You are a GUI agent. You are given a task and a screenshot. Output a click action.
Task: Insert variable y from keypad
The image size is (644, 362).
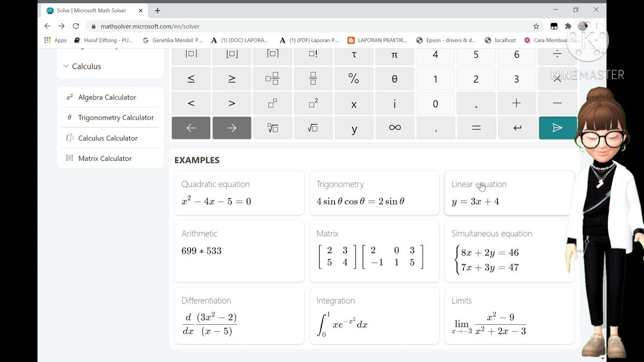[x=354, y=128]
